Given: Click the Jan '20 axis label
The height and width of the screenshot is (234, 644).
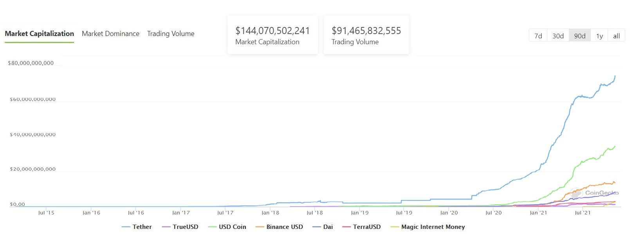Looking at the screenshot, I should click(x=449, y=213).
